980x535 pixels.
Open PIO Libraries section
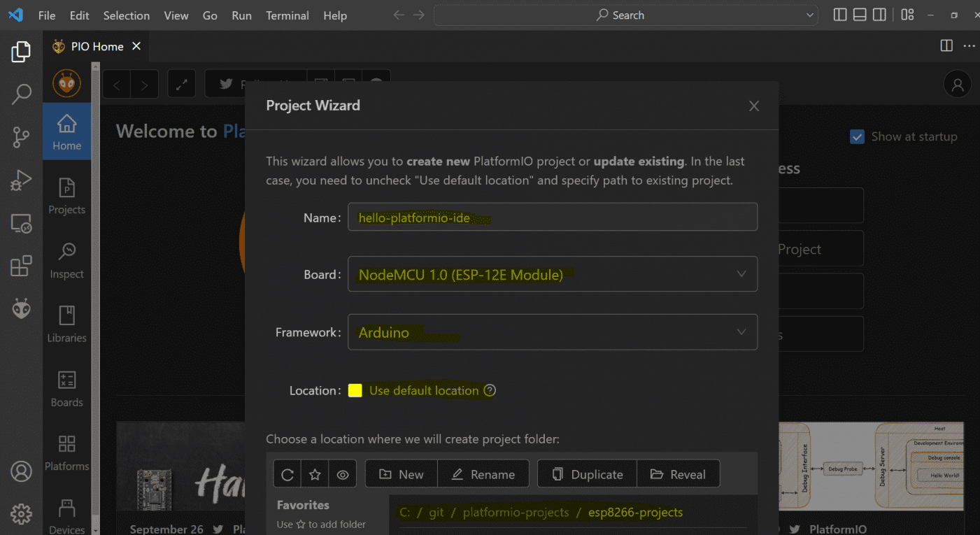coord(67,324)
